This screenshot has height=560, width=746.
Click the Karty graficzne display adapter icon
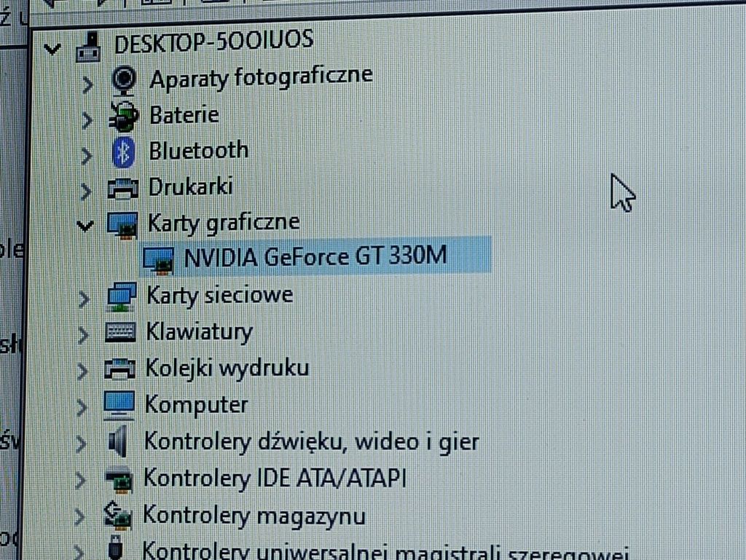pyautogui.click(x=122, y=225)
